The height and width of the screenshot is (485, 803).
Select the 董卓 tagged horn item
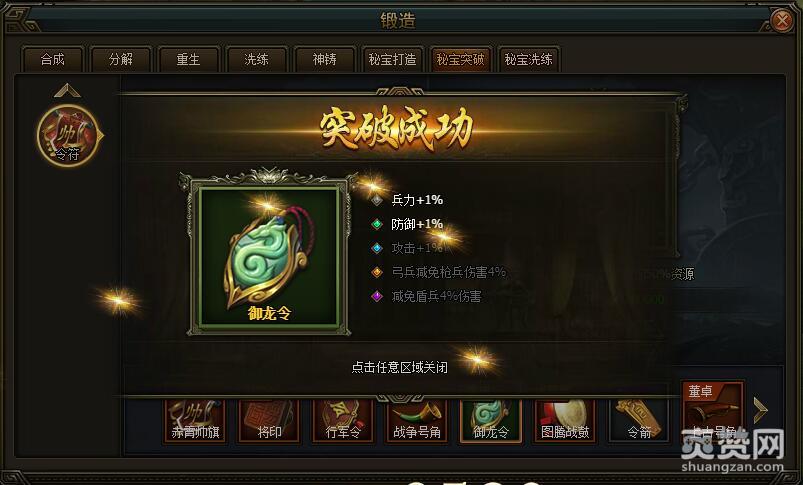[x=713, y=412]
